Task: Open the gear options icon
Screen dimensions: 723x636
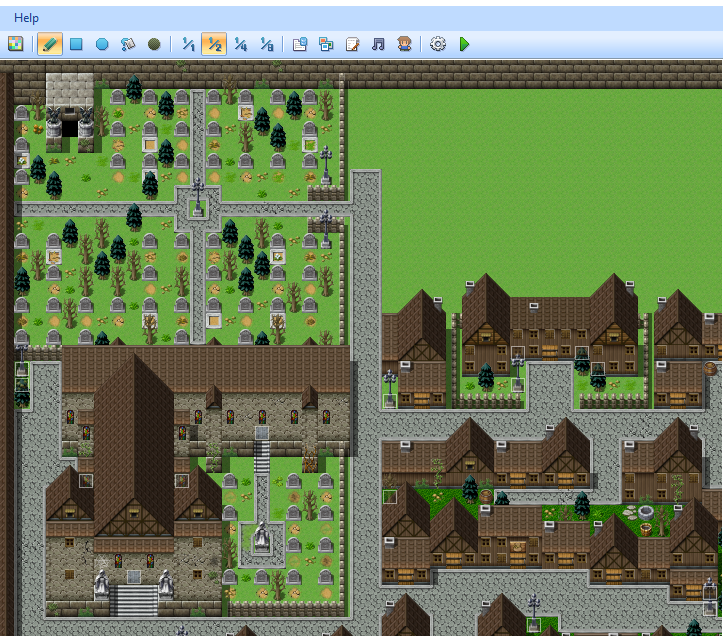Action: (438, 44)
